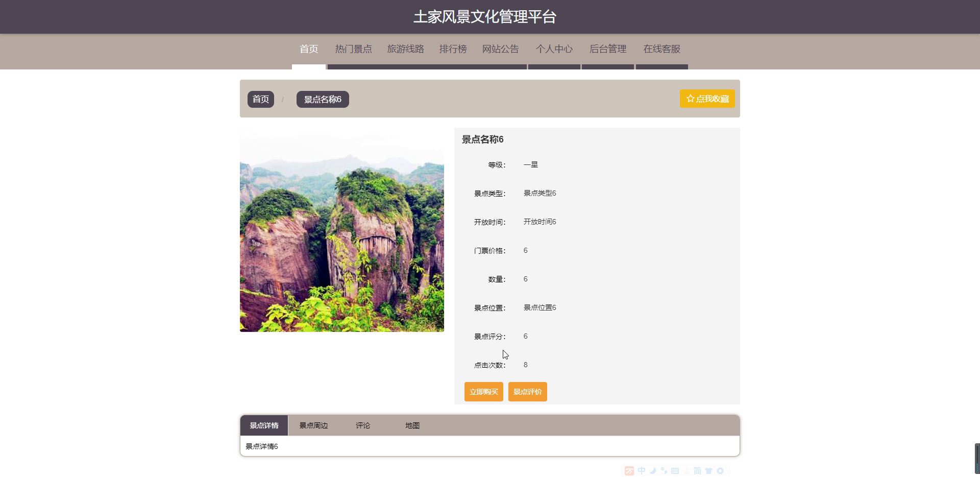
Task: Click the value 景点类型6
Action: click(x=540, y=193)
